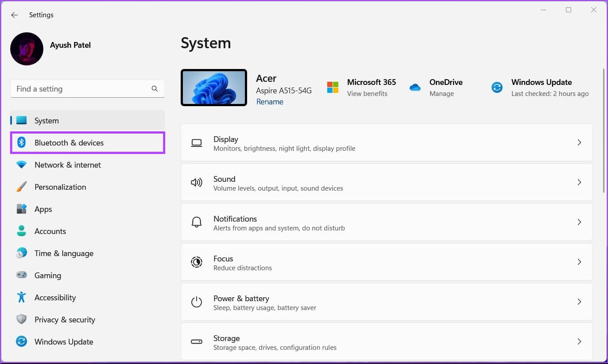Switch to Time & language section
The width and height of the screenshot is (608, 364).
point(64,253)
